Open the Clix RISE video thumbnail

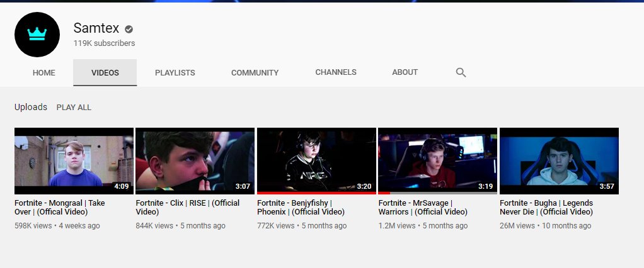195,161
